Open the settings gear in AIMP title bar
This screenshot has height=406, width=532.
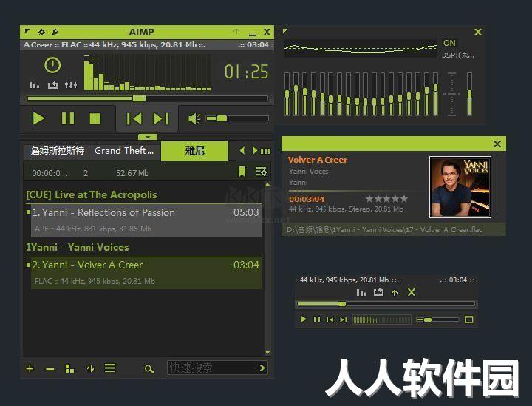pyautogui.click(x=41, y=33)
